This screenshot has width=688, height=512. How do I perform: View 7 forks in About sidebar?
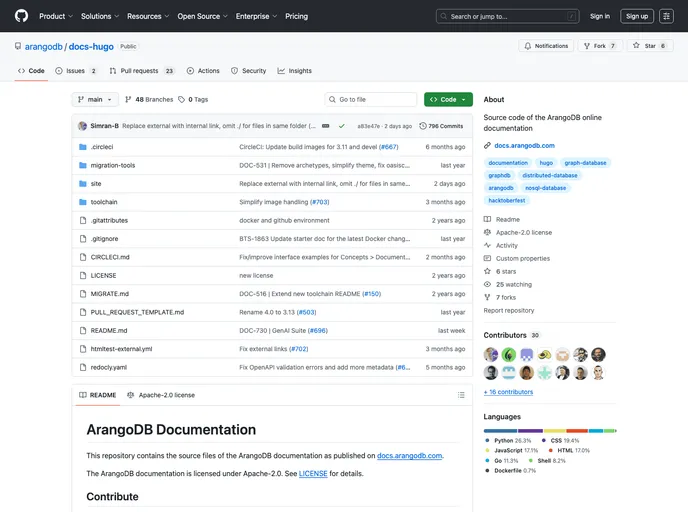pyautogui.click(x=500, y=297)
